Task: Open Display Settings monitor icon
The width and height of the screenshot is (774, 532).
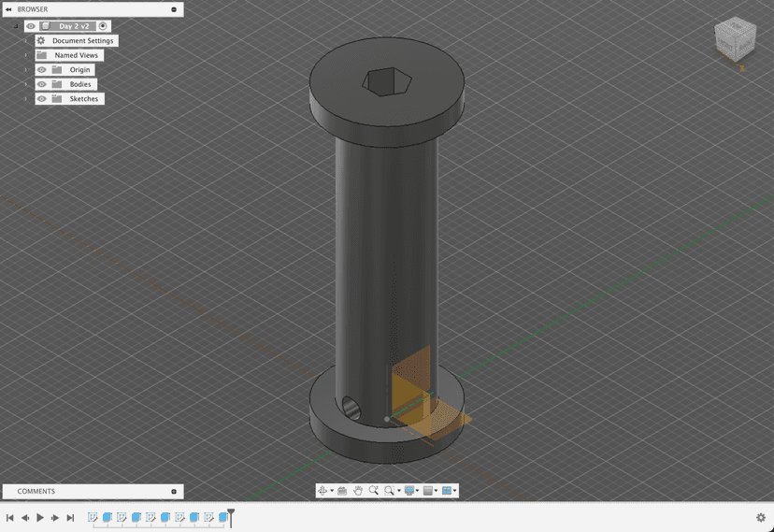Action: 409,491
